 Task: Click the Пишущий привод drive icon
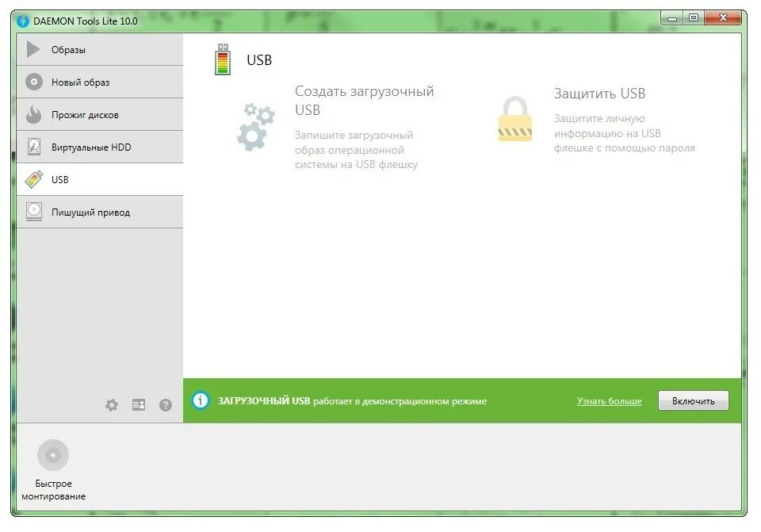[34, 212]
